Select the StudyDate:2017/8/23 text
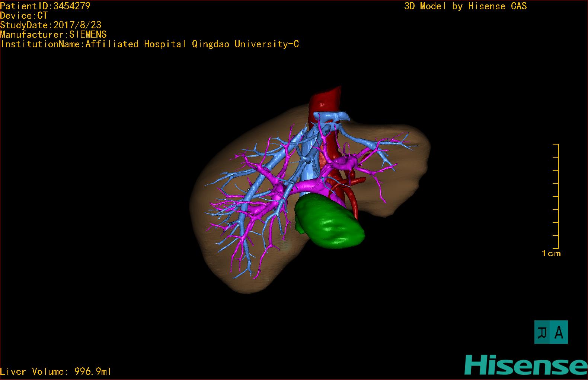 [51, 25]
